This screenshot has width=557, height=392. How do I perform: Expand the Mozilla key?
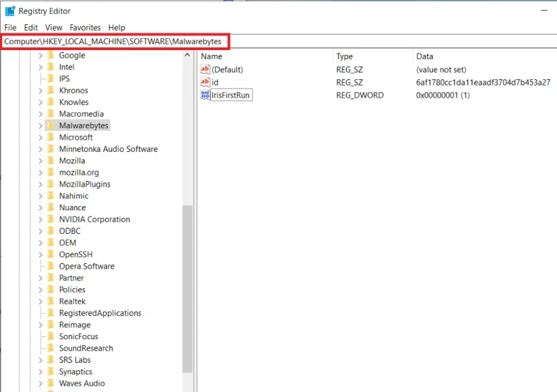[40, 161]
